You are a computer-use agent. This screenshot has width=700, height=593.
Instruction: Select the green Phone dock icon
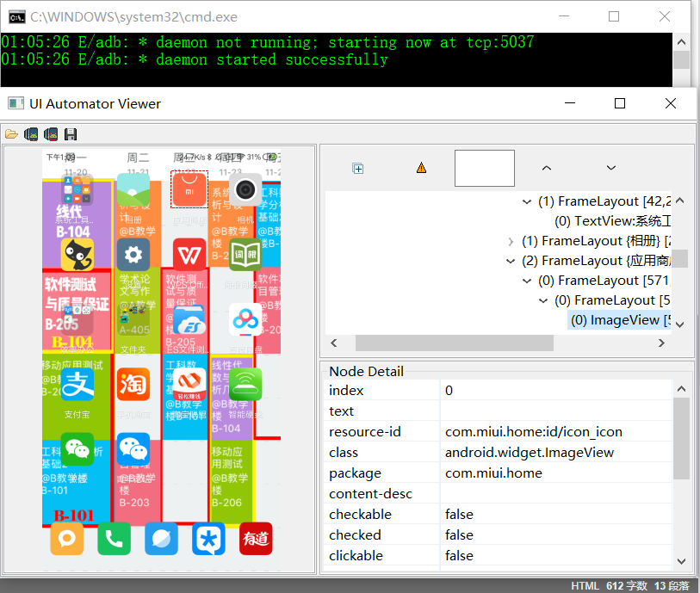coord(115,539)
